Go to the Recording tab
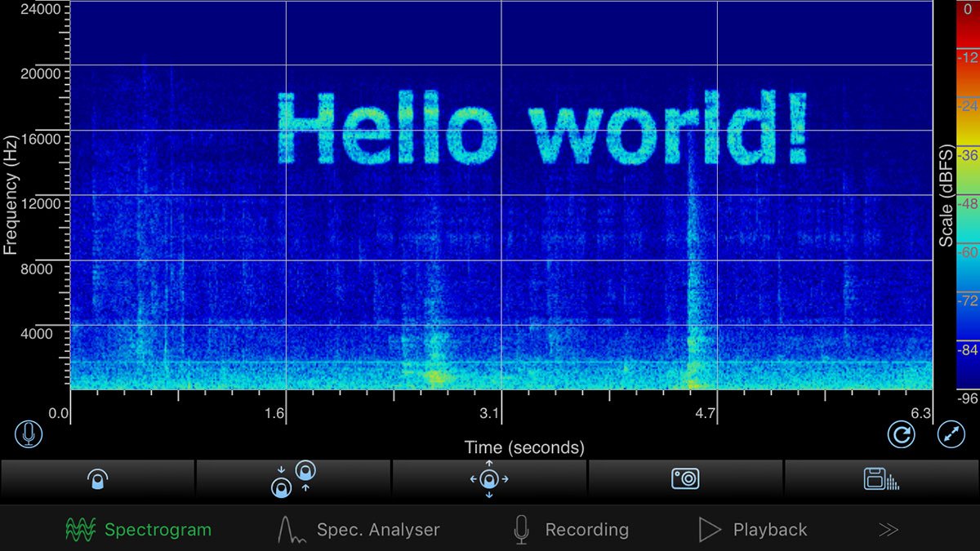Screen dimensions: 980x551 click(x=571, y=530)
